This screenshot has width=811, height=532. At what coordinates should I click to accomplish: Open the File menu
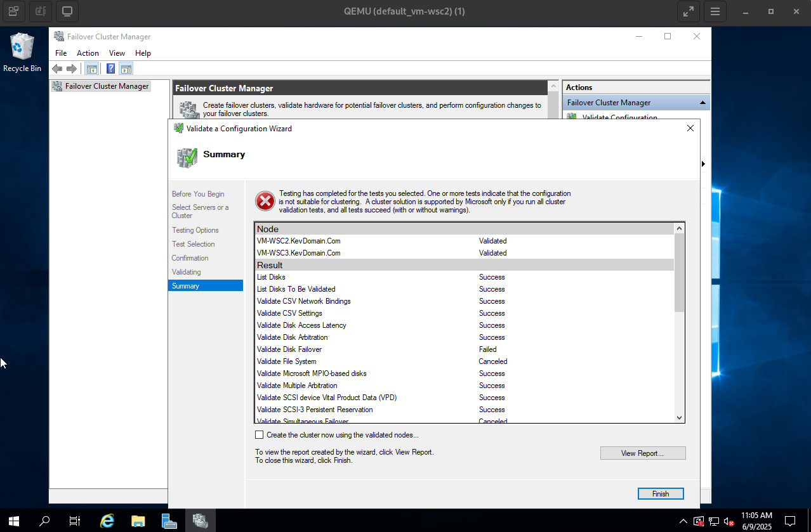61,53
